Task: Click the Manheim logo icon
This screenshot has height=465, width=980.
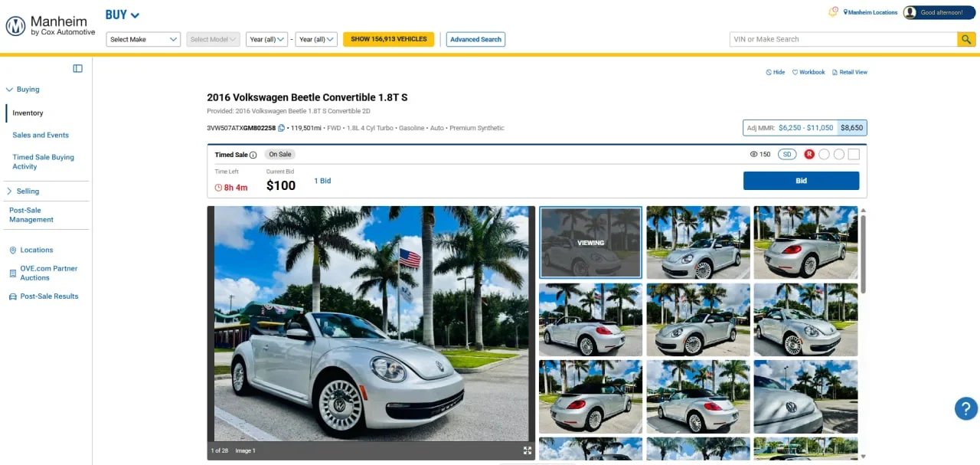Action: pyautogui.click(x=15, y=26)
